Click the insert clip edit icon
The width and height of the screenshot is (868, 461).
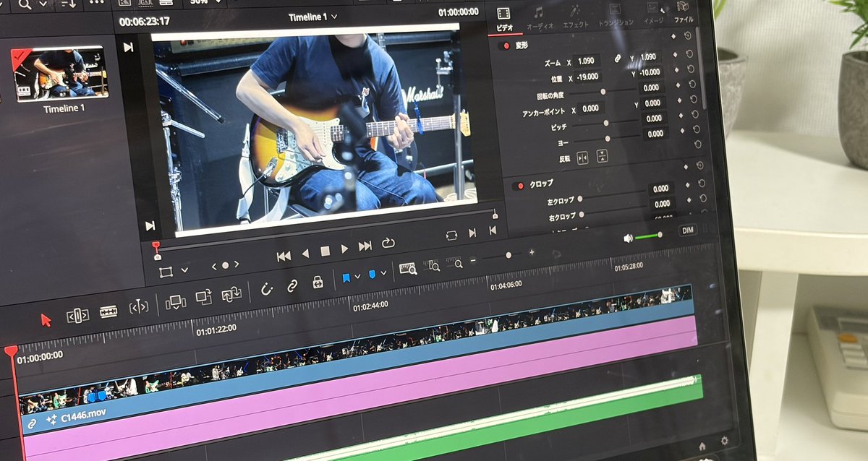[x=175, y=301]
